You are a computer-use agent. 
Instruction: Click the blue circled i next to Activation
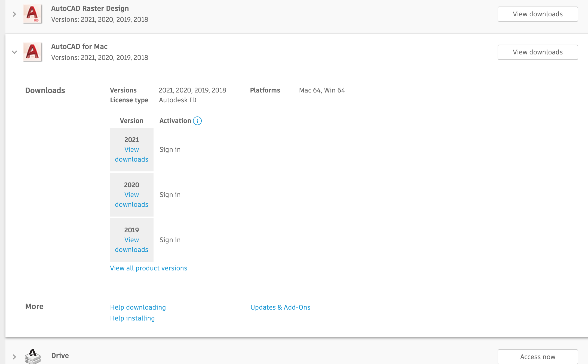[197, 121]
